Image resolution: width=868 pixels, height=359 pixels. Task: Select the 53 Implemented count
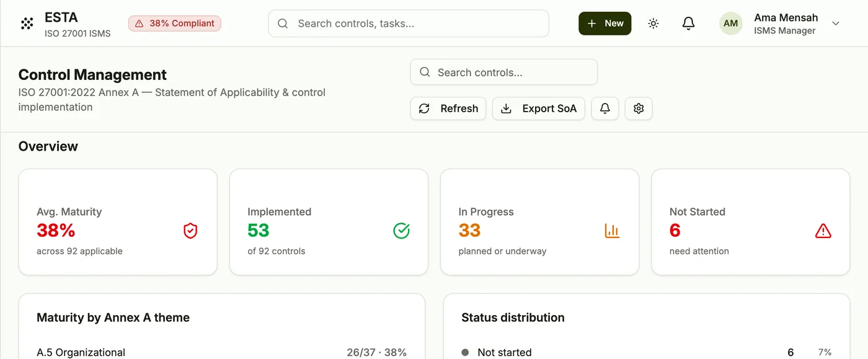pyautogui.click(x=259, y=231)
